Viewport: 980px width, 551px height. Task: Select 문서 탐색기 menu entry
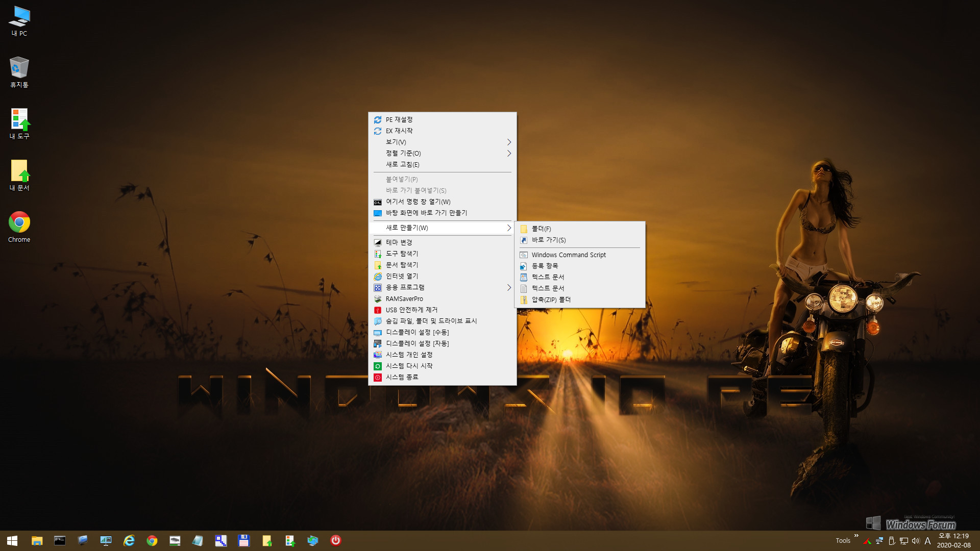(442, 265)
